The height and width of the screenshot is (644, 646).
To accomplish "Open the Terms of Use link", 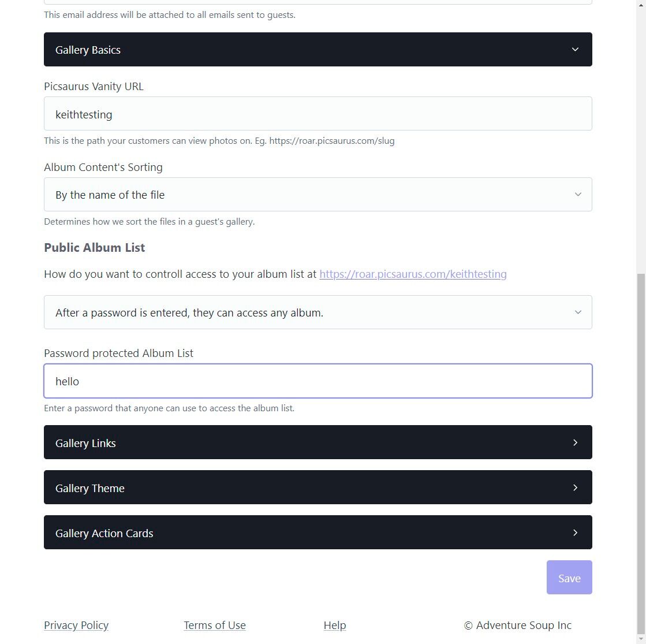I will (x=215, y=626).
